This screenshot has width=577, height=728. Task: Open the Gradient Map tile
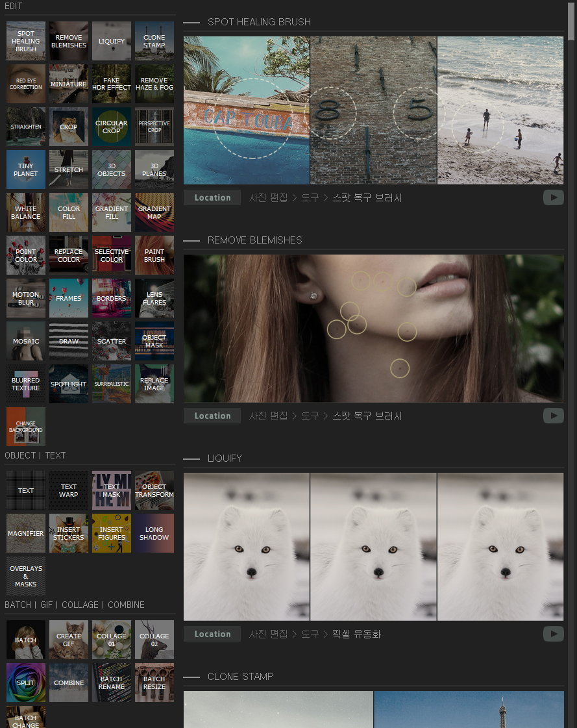click(x=154, y=212)
